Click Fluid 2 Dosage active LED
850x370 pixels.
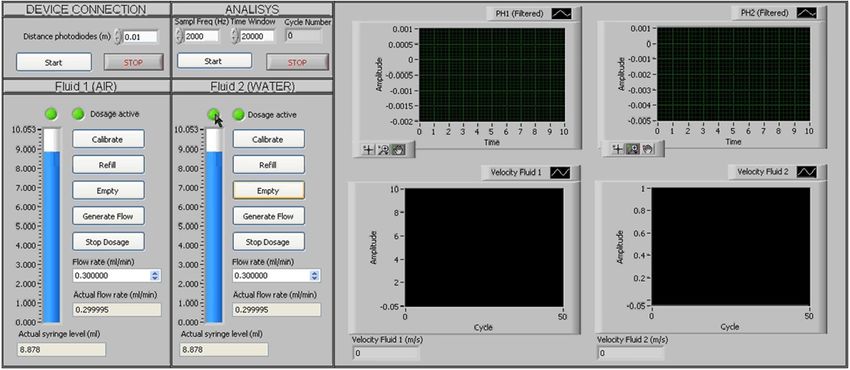click(239, 114)
